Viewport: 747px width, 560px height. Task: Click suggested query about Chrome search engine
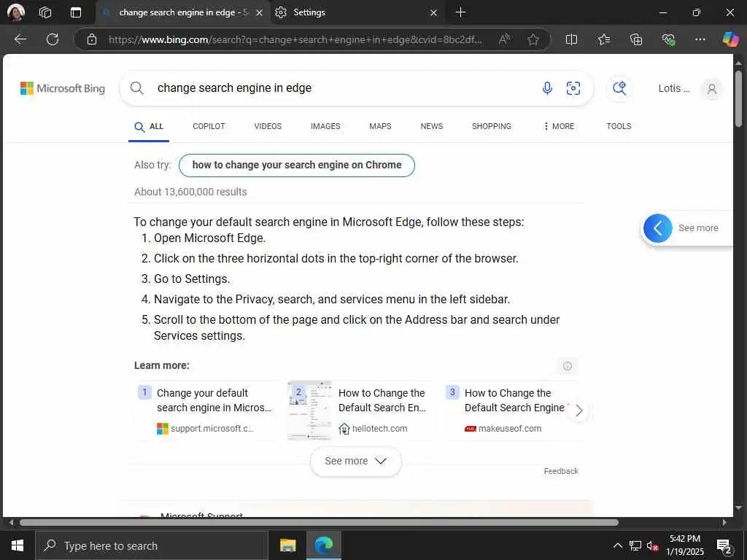point(297,166)
